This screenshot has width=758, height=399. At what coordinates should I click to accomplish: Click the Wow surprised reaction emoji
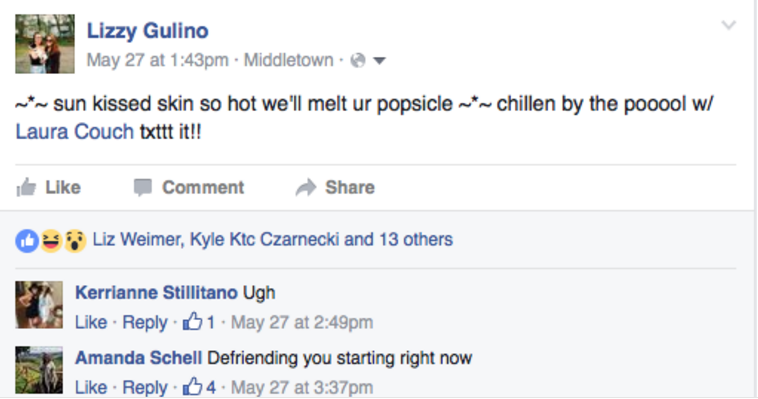click(x=75, y=240)
